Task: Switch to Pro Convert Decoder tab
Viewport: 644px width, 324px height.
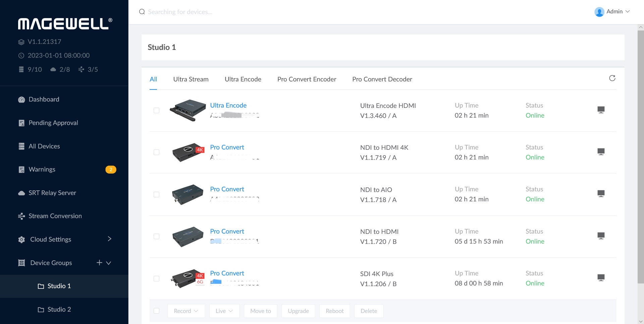Action: point(382,79)
